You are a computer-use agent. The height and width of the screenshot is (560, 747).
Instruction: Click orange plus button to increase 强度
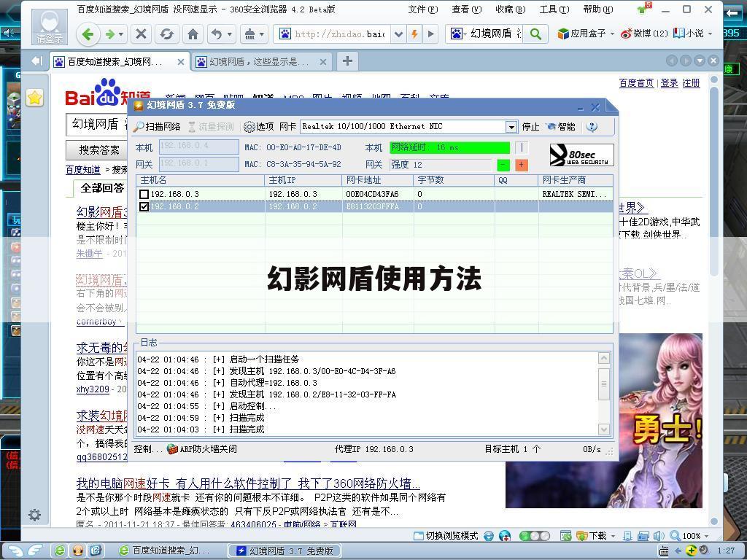point(521,165)
